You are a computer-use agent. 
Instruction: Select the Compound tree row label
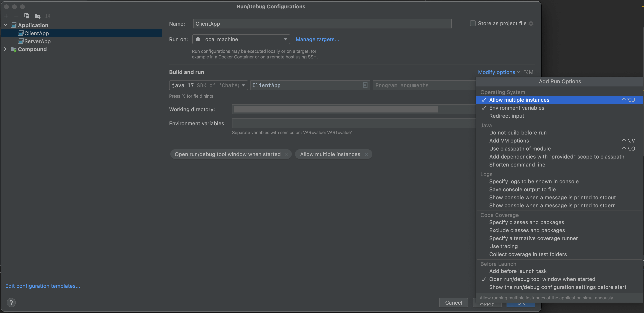(32, 49)
